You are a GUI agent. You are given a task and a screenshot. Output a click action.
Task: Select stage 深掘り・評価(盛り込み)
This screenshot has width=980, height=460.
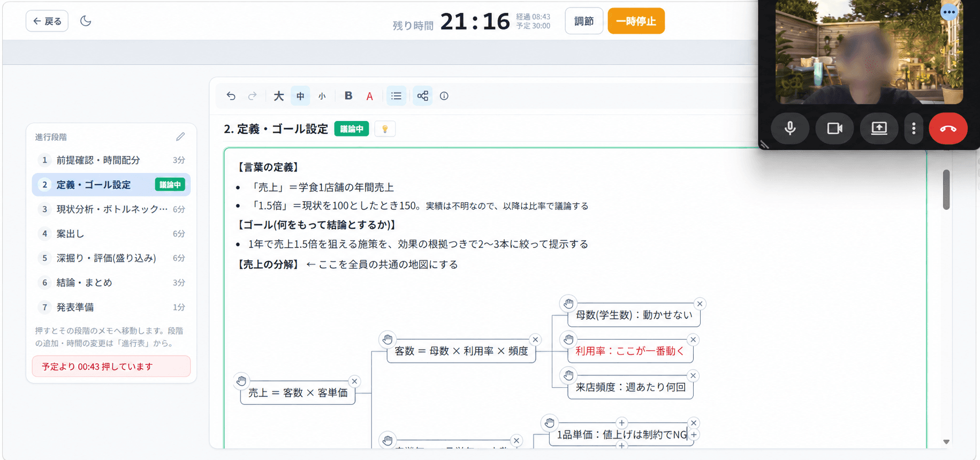tap(111, 258)
